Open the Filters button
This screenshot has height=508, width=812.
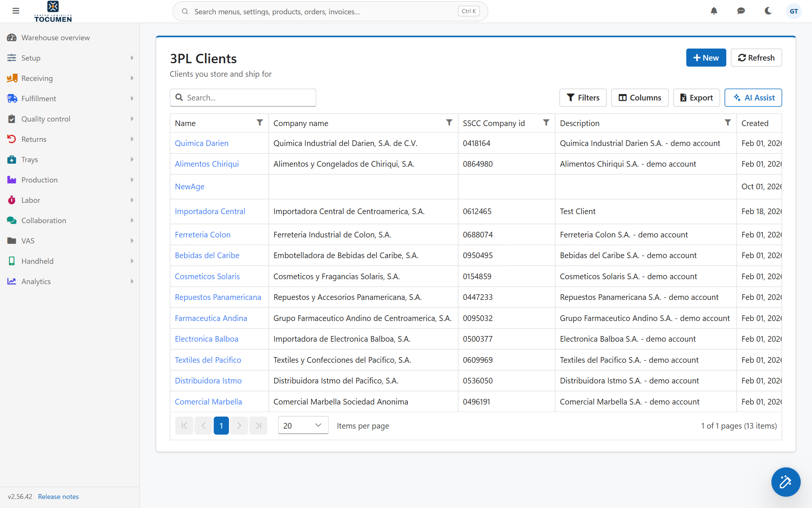pos(583,98)
